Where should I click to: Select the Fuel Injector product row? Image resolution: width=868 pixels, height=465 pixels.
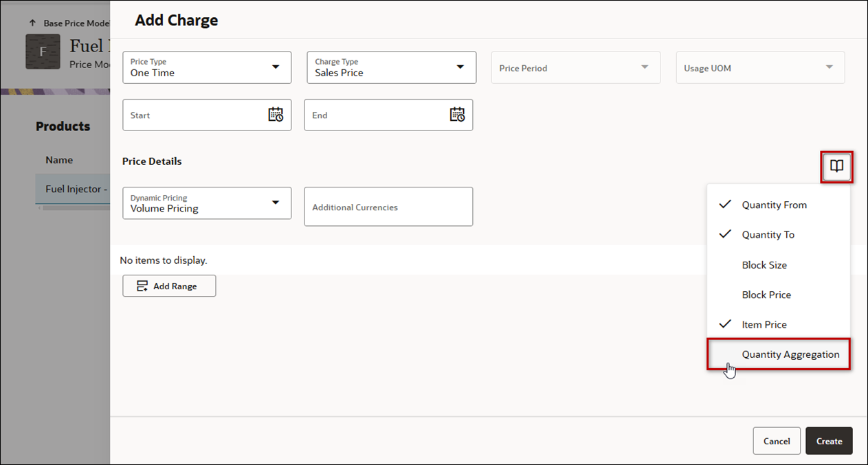77,188
